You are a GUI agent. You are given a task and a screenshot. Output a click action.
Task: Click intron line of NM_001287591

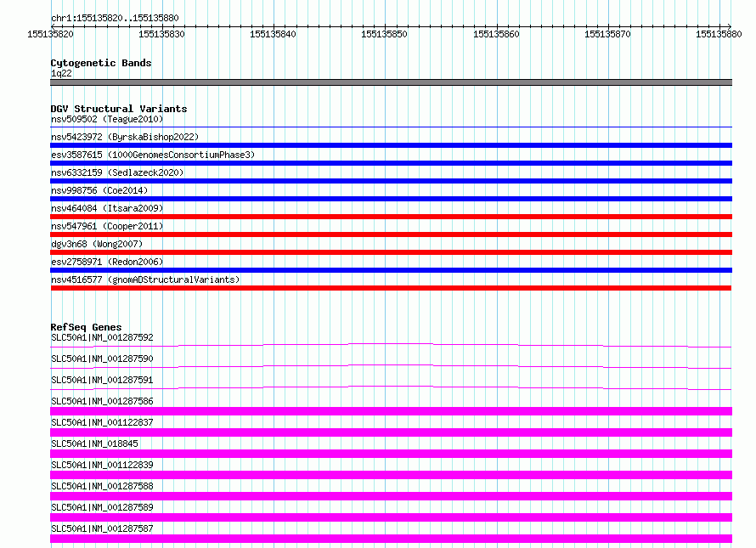(x=391, y=387)
